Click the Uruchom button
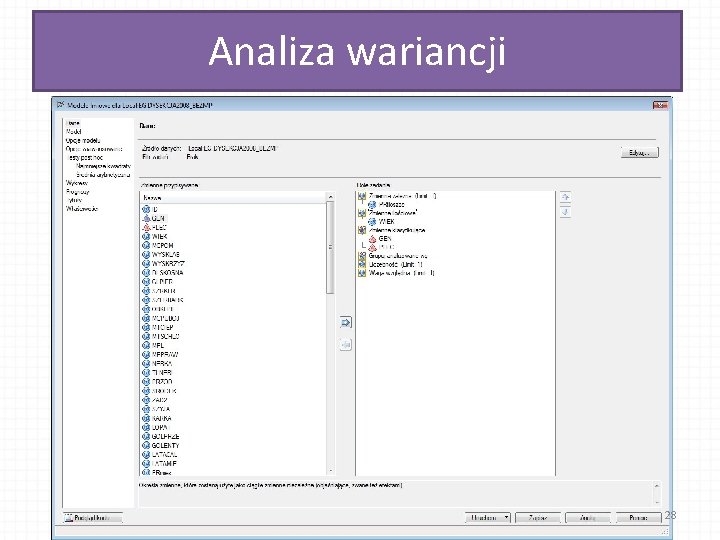 tap(483, 518)
